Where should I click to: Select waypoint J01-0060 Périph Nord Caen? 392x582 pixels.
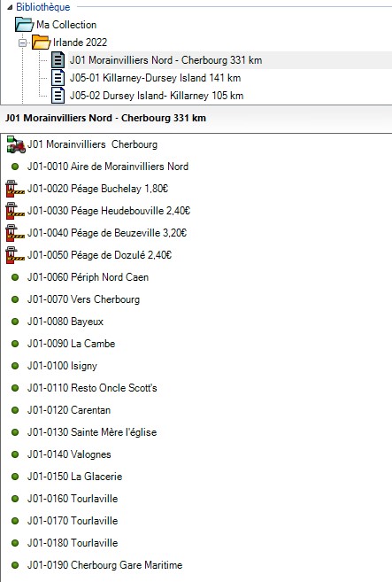(x=88, y=277)
